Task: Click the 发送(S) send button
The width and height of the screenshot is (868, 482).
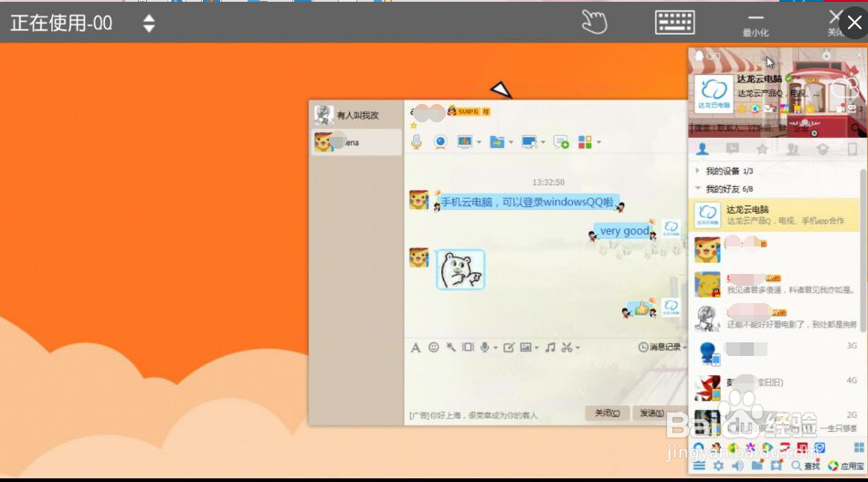Action: [651, 413]
